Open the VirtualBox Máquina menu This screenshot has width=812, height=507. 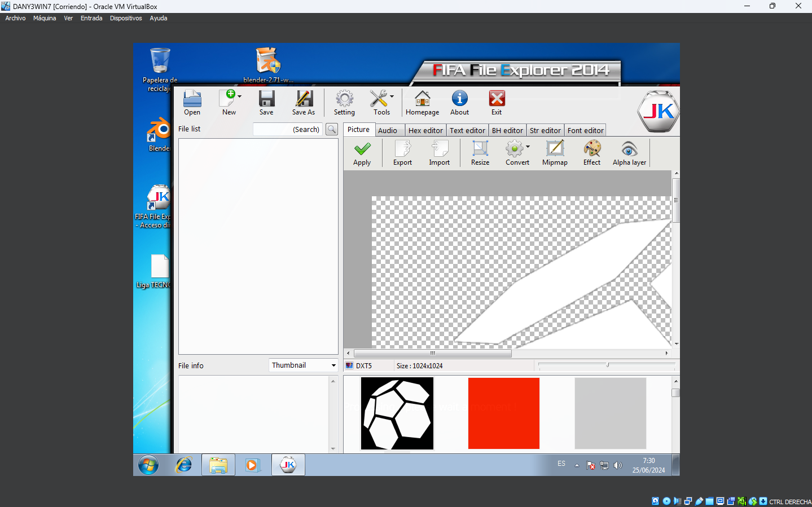click(x=45, y=18)
